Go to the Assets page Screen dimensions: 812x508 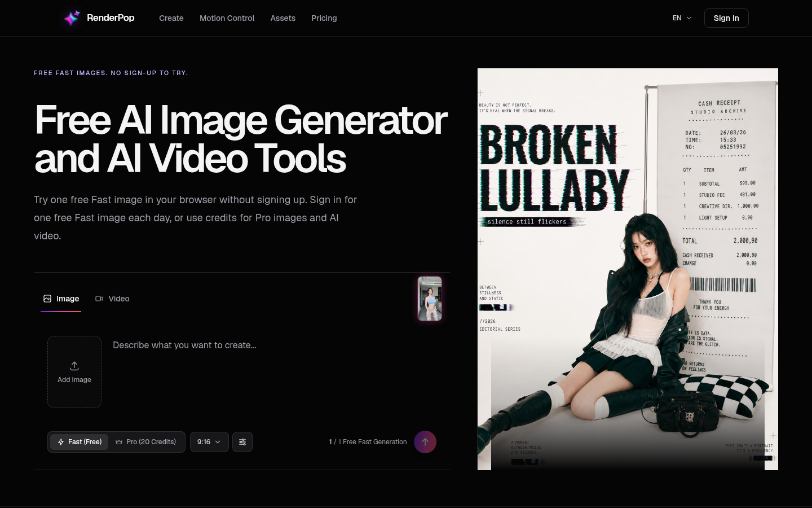coord(283,18)
